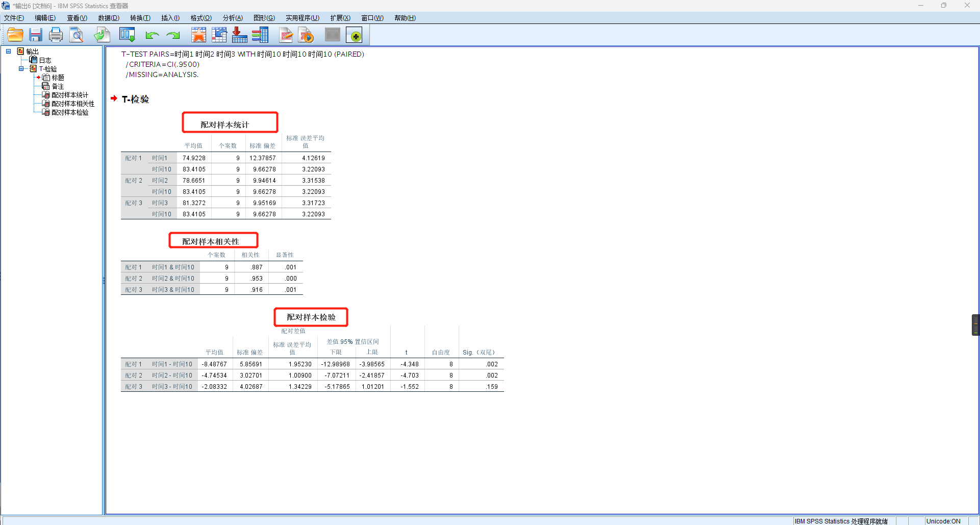Click Run script play icon

tap(307, 35)
